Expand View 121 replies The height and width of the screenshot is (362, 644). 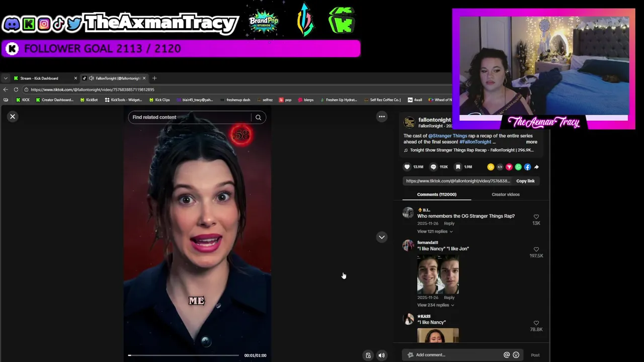tap(435, 231)
